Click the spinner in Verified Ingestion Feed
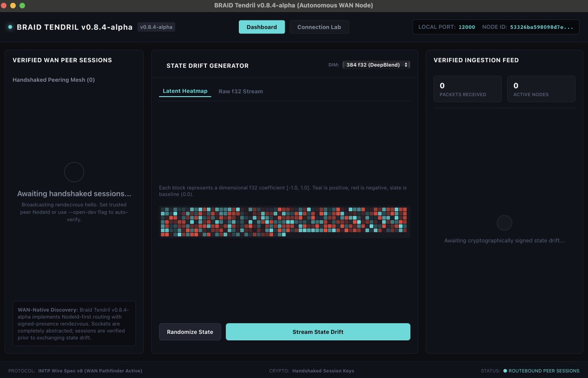588x378 pixels. 504,223
